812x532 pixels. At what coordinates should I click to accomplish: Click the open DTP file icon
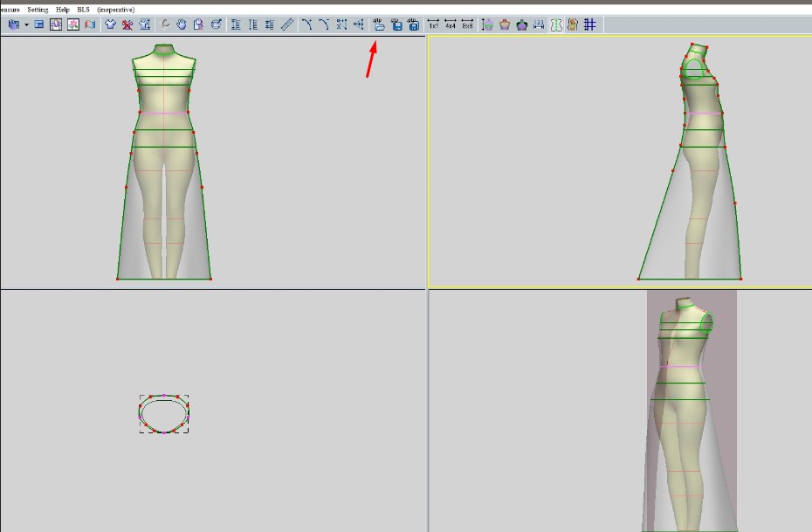(379, 25)
